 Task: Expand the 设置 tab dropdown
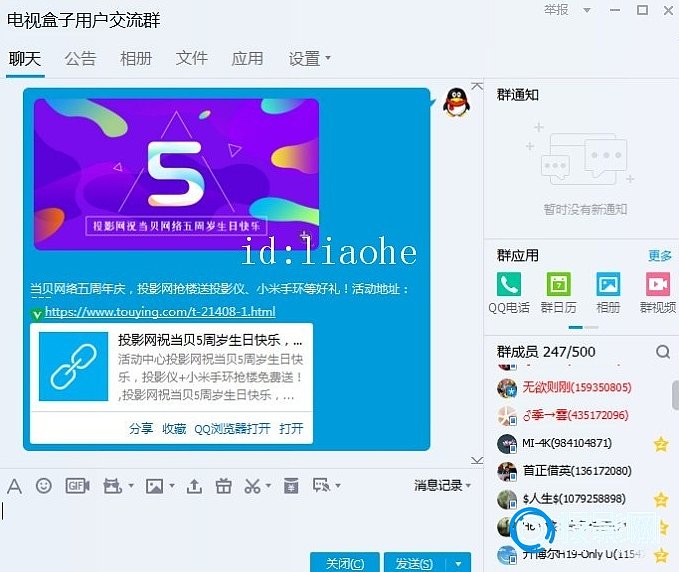click(x=328, y=58)
